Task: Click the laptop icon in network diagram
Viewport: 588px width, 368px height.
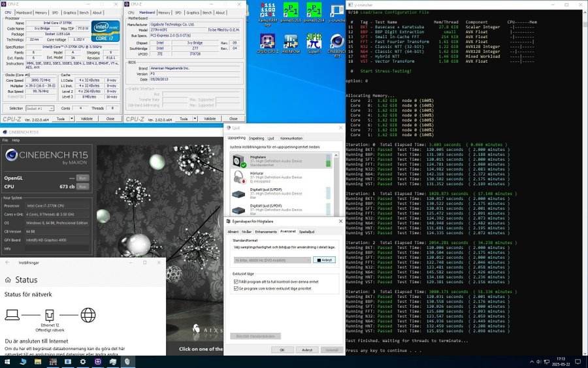Action: point(12,315)
